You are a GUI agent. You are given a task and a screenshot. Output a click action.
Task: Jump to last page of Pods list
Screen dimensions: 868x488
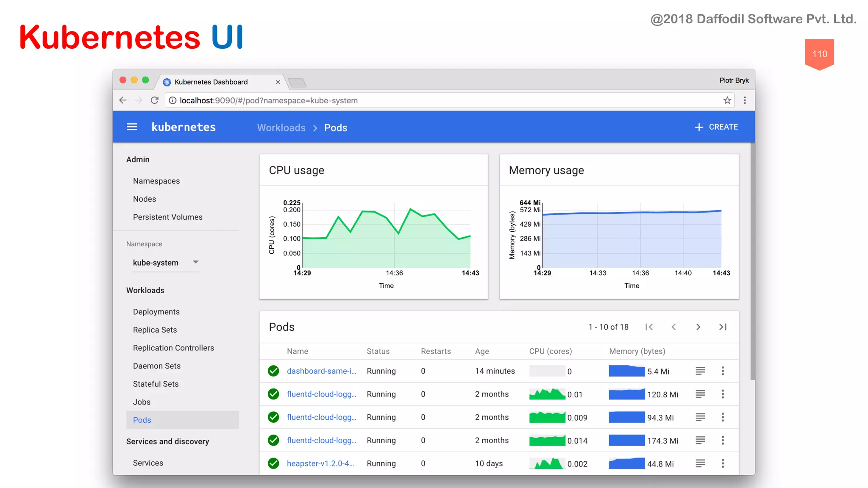coord(723,327)
